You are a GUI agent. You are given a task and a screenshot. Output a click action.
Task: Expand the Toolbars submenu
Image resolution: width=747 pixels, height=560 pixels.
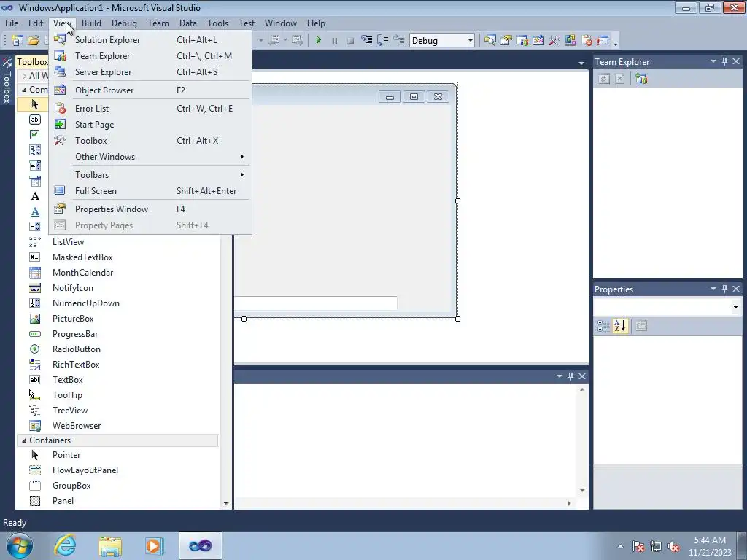tap(150, 175)
